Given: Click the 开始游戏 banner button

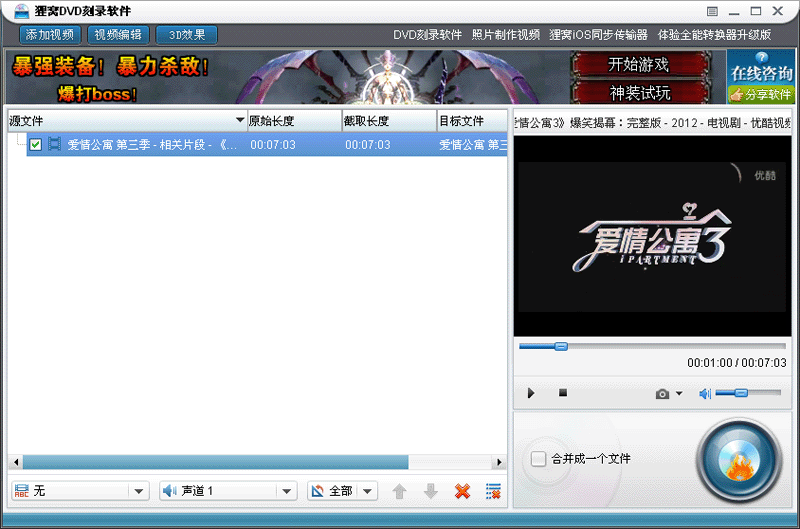Looking at the screenshot, I should point(640,65).
